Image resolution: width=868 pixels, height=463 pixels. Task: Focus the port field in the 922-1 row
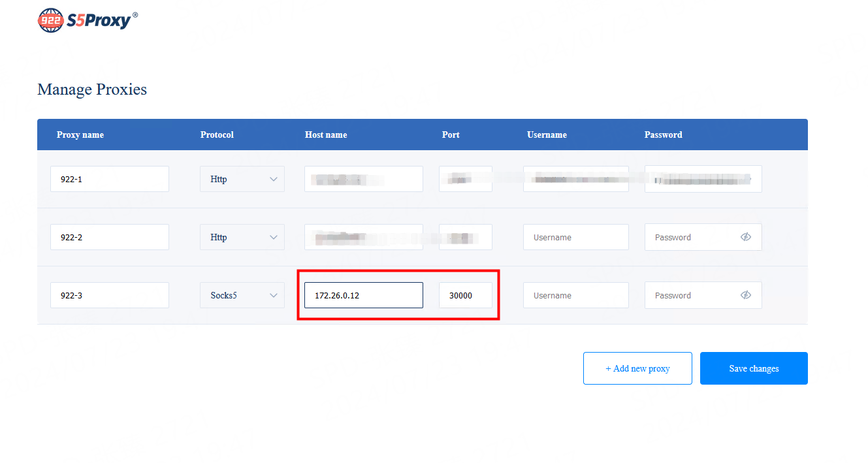465,179
